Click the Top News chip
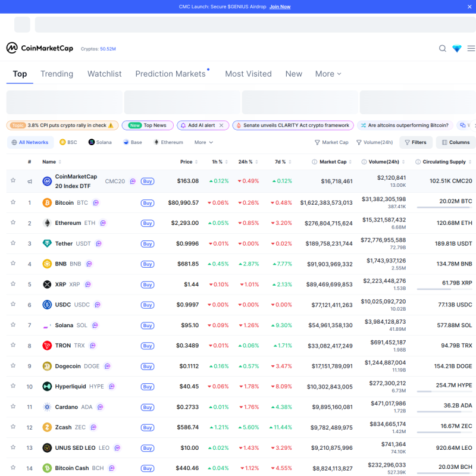The image size is (476, 476). pos(148,126)
